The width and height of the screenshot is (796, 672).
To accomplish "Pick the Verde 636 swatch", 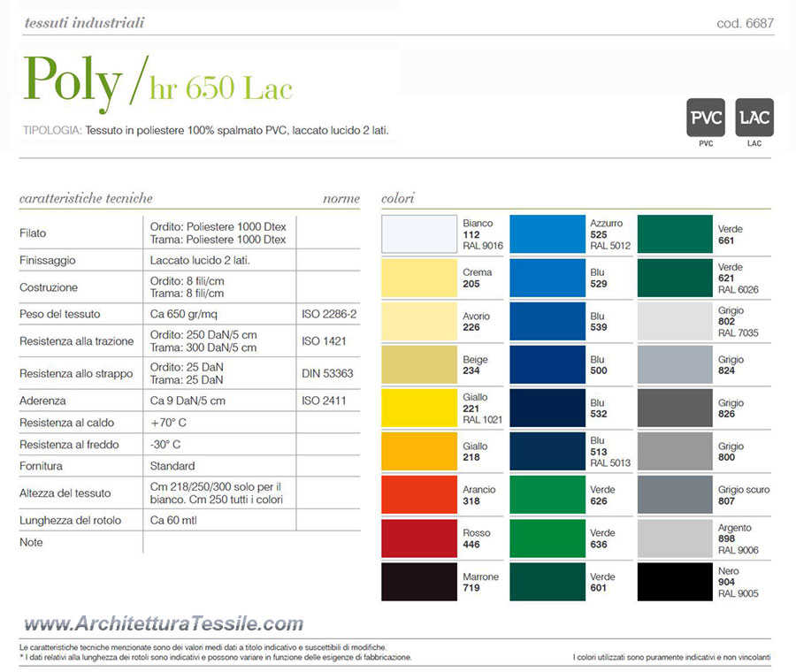I will pos(547,538).
